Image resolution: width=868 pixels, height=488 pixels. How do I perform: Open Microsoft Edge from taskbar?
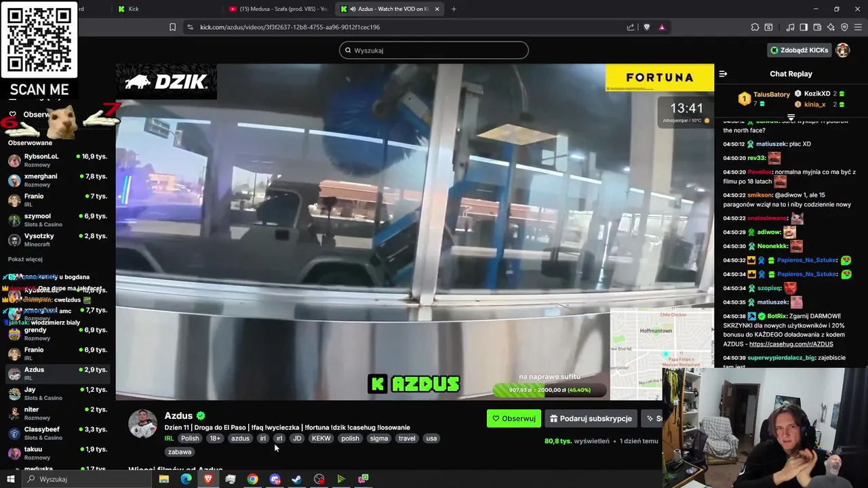tap(186, 479)
